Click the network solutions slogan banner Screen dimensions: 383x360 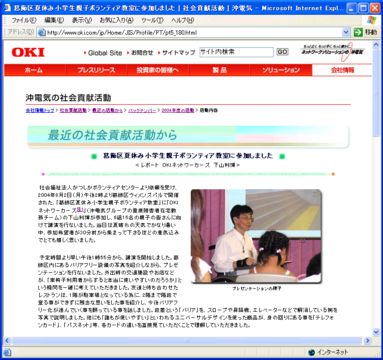[332, 52]
